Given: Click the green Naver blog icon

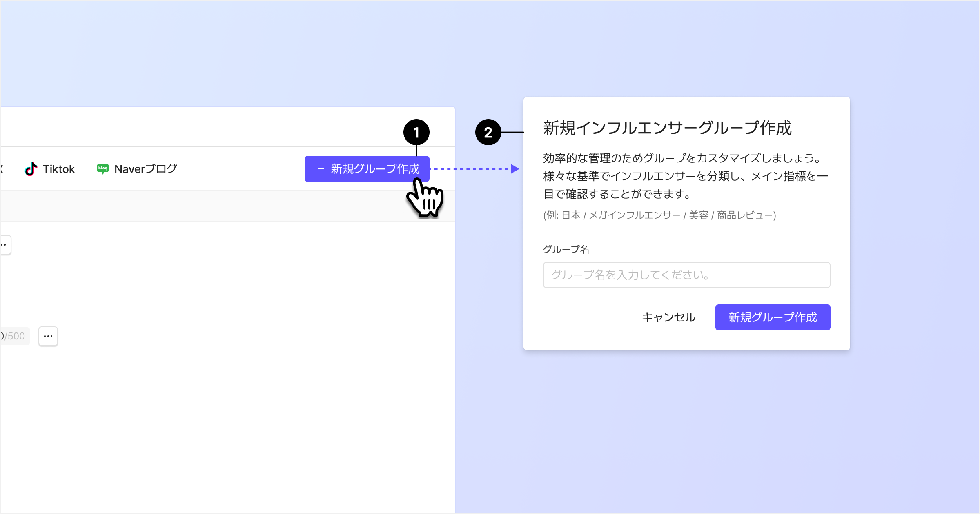Looking at the screenshot, I should pyautogui.click(x=102, y=168).
